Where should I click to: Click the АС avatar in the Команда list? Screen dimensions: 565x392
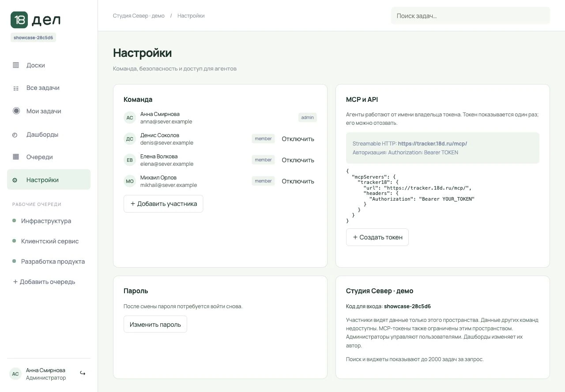tap(130, 118)
